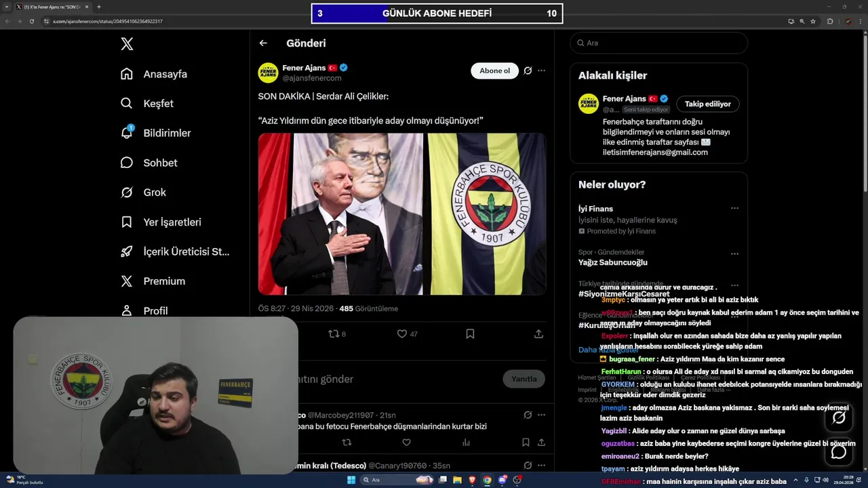Click the 485 Görüntüleme view count
This screenshot has height=488, width=868.
point(369,308)
